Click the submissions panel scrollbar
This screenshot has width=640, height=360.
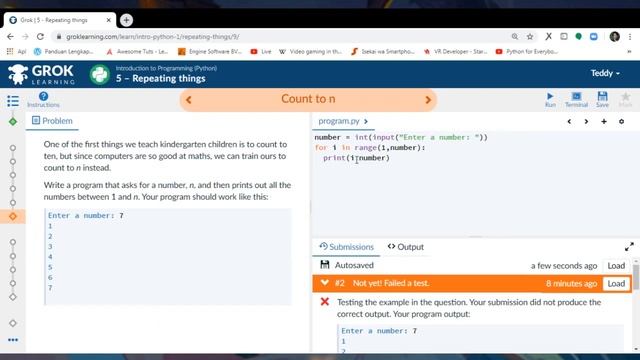[x=636, y=278]
